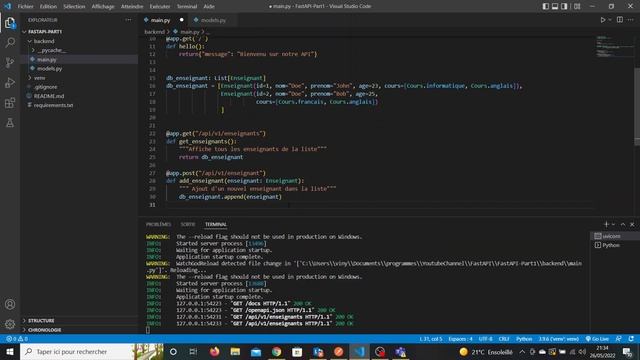Open editor More Actions ellipsis
This screenshot has width=640, height=360.
[631, 20]
